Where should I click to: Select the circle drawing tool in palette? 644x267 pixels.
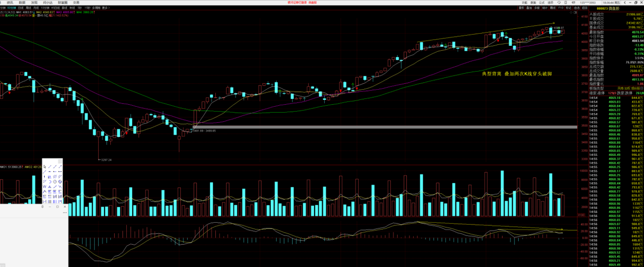[x=55, y=182]
